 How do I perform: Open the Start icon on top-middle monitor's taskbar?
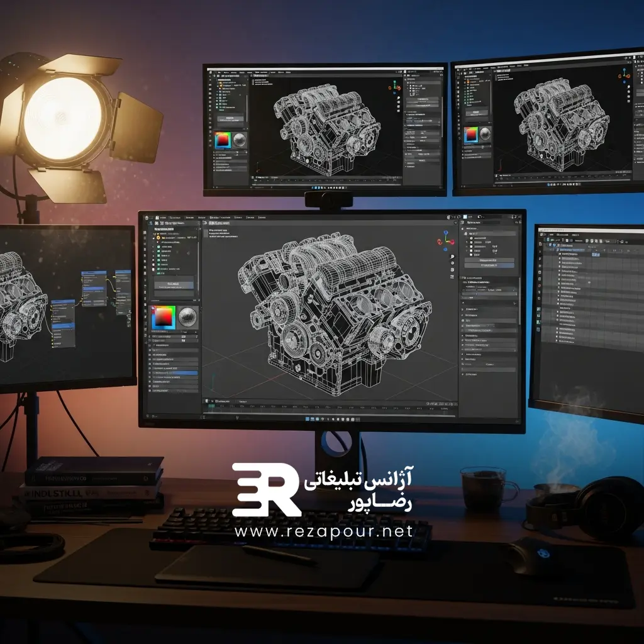[x=313, y=187]
